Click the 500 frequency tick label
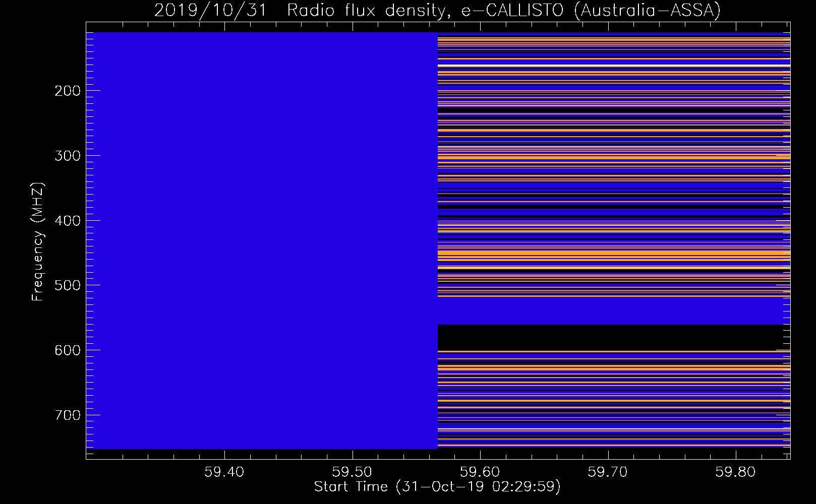Viewport: 816px width, 504px height. pyautogui.click(x=68, y=285)
